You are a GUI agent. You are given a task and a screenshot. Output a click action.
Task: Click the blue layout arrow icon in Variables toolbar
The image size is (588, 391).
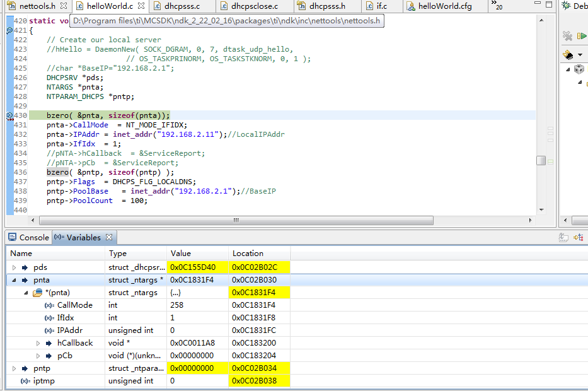coord(577,236)
